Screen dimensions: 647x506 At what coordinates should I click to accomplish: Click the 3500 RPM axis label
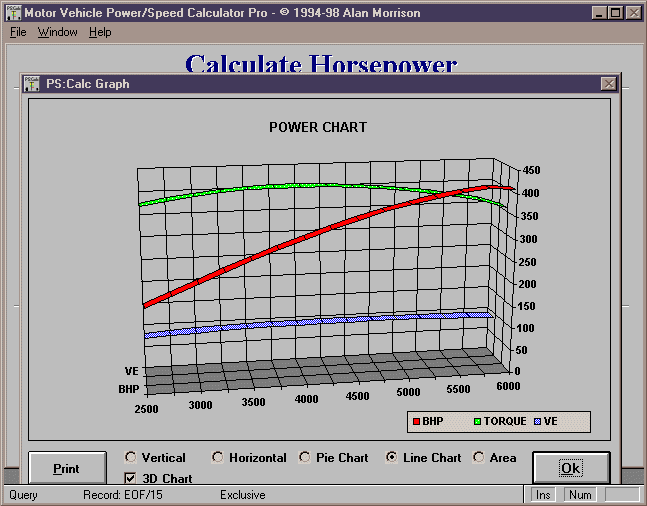point(253,402)
